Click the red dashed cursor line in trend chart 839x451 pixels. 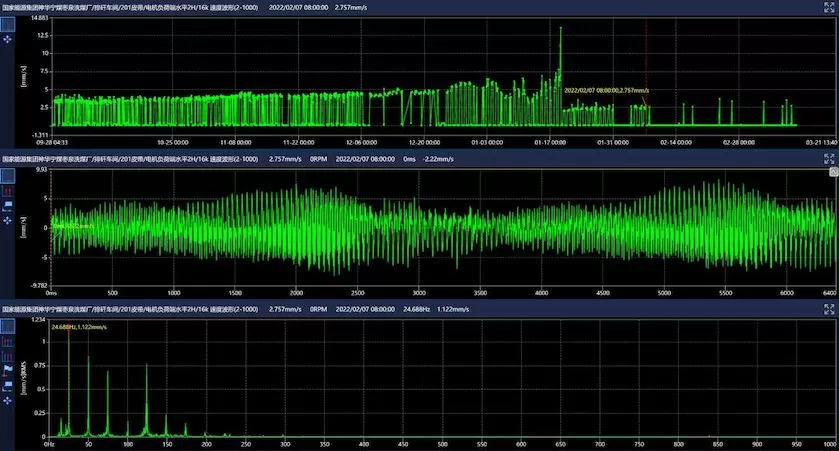647,60
